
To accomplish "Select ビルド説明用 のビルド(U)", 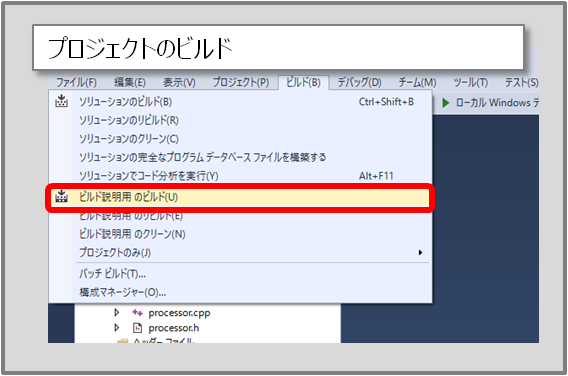I will point(240,197).
